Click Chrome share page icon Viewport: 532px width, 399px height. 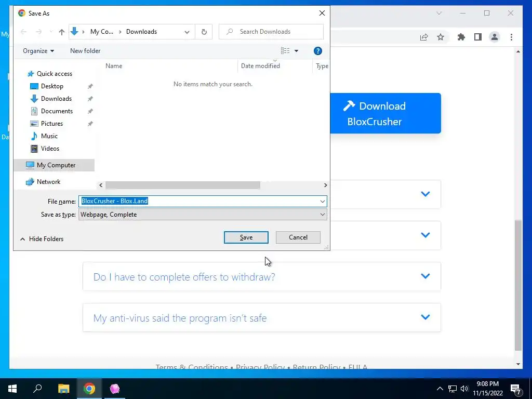(x=424, y=37)
